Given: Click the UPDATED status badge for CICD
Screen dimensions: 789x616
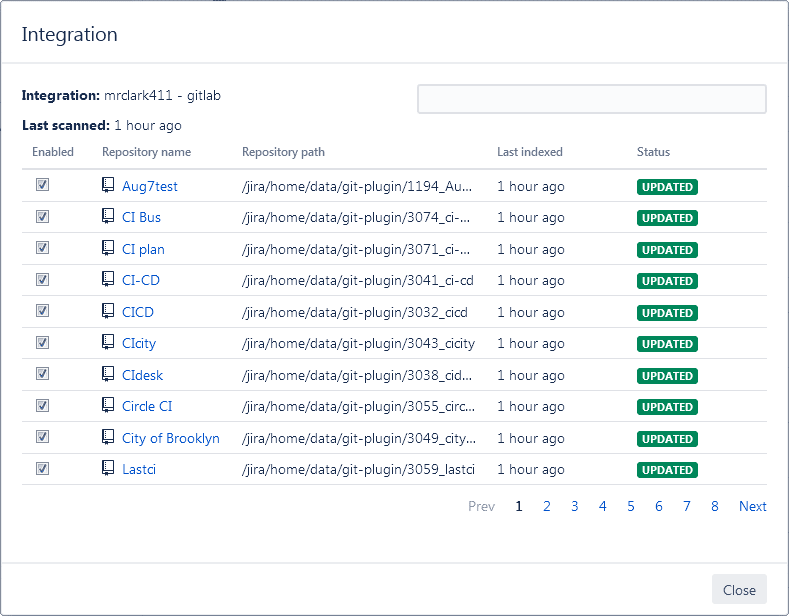Looking at the screenshot, I should point(667,313).
